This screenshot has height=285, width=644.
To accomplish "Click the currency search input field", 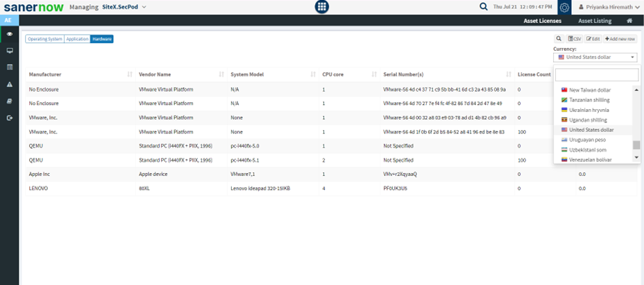I will tap(597, 75).
